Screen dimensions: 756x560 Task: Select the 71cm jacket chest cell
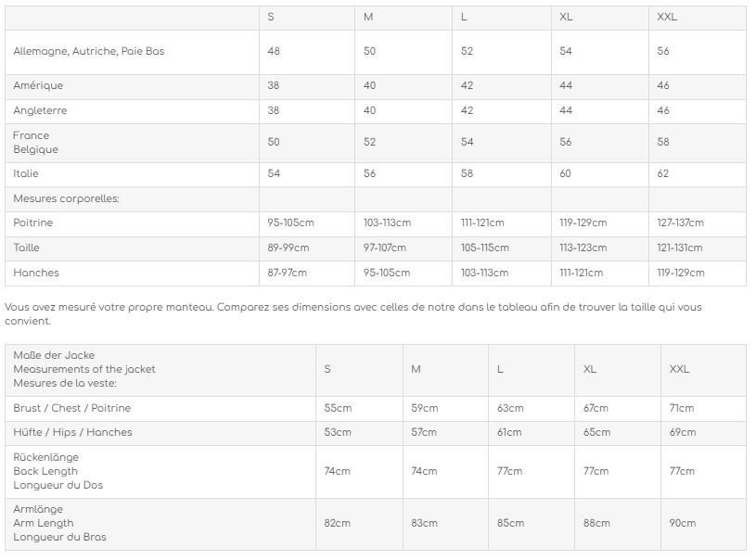(x=682, y=409)
